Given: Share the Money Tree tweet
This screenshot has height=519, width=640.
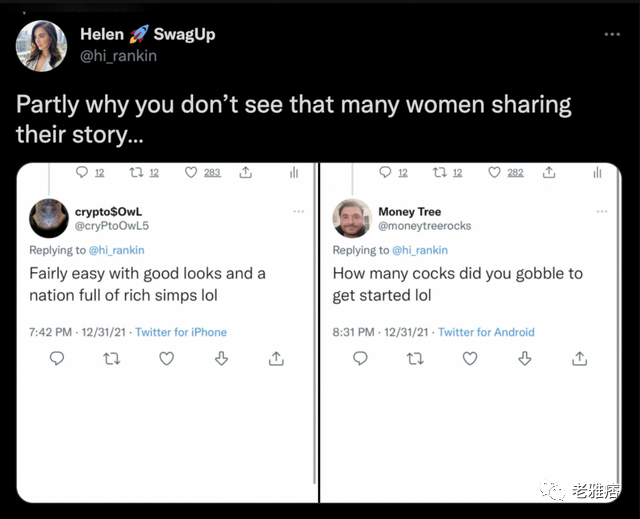Looking at the screenshot, I should tap(580, 358).
